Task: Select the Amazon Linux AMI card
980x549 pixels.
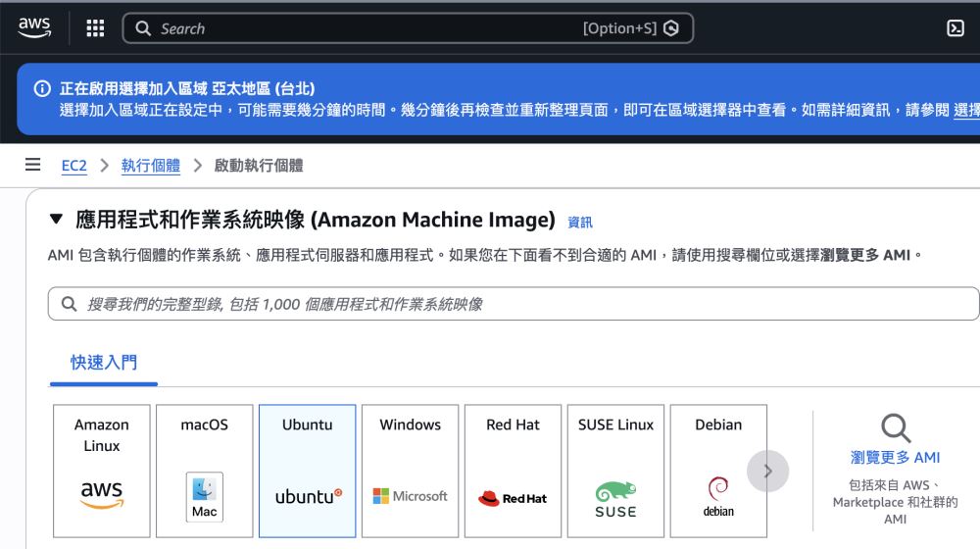Action: [x=102, y=471]
